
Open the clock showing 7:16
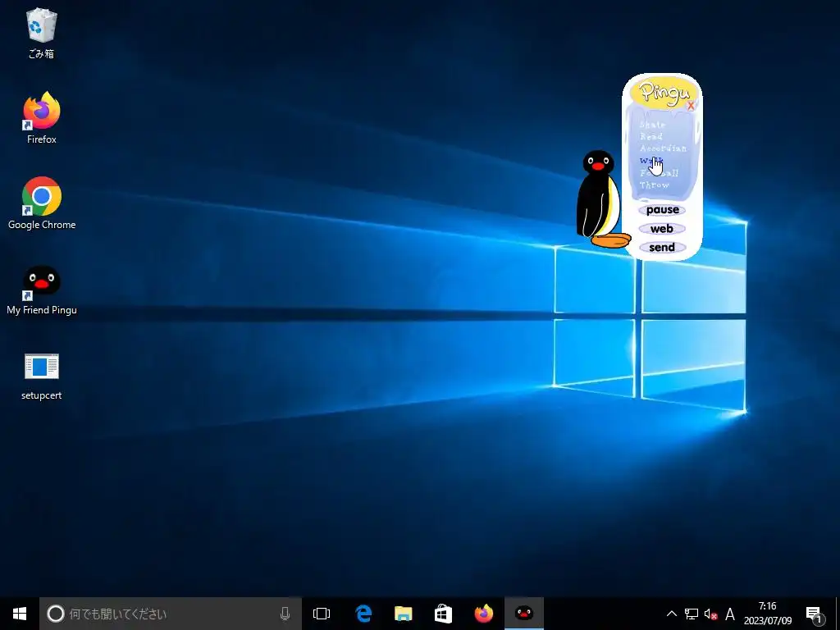click(x=768, y=614)
